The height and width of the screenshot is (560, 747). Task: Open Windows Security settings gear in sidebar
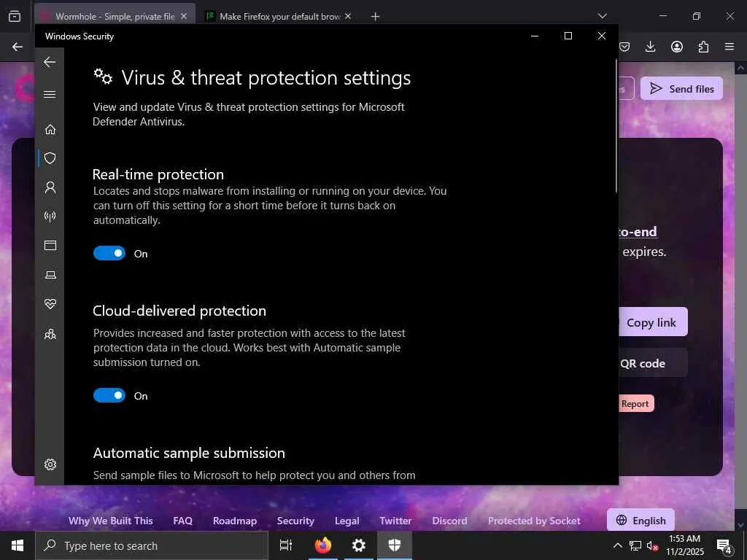(50, 464)
